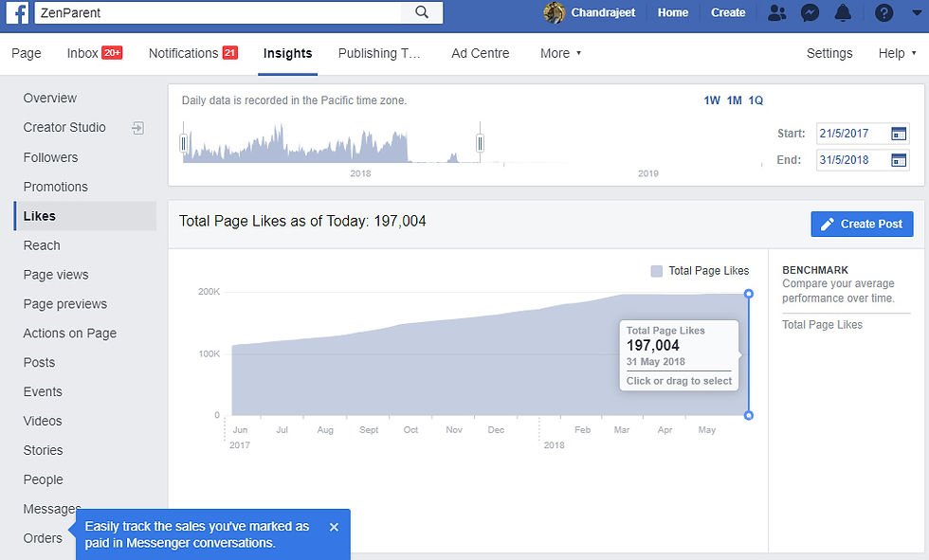Open Messages insights in sidebar
This screenshot has height=560, width=929.
click(x=52, y=509)
